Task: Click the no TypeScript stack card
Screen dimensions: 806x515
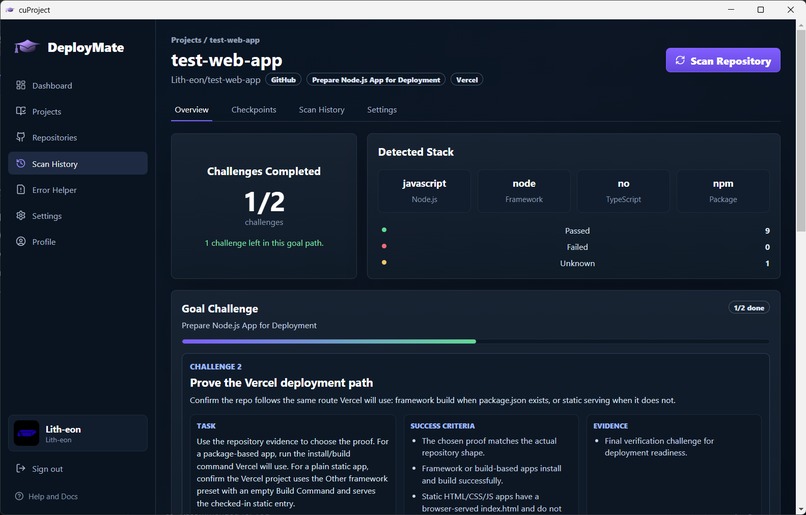Action: 623,191
